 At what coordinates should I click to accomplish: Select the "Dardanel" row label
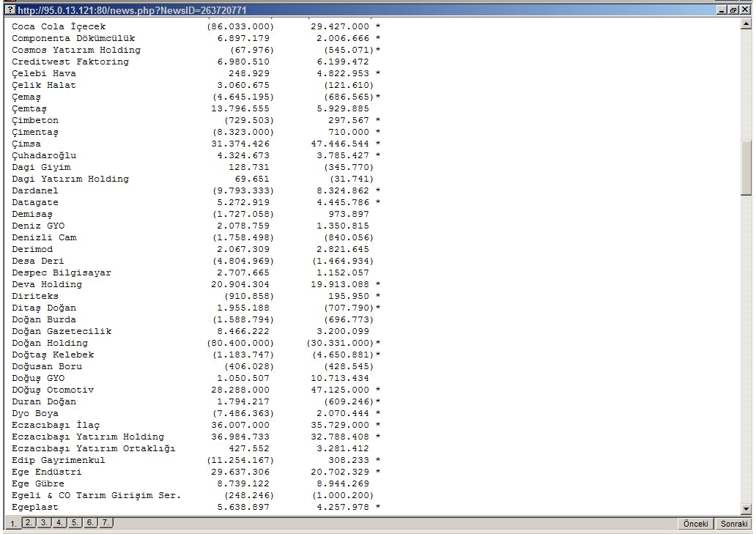(x=35, y=191)
